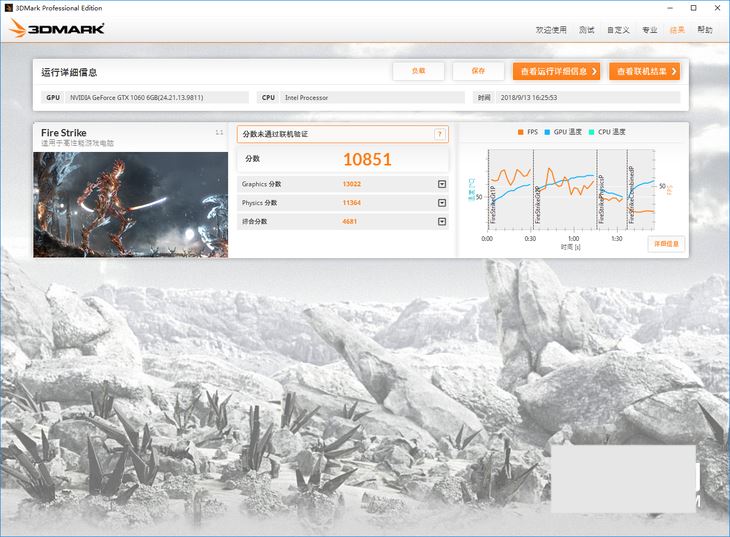This screenshot has height=537, width=730.
Task: Click the 1.1 version label beside Fire Strike
Action: (x=219, y=133)
